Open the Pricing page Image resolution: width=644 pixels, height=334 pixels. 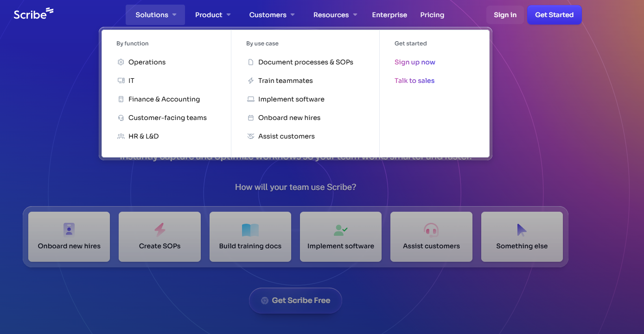pos(432,15)
